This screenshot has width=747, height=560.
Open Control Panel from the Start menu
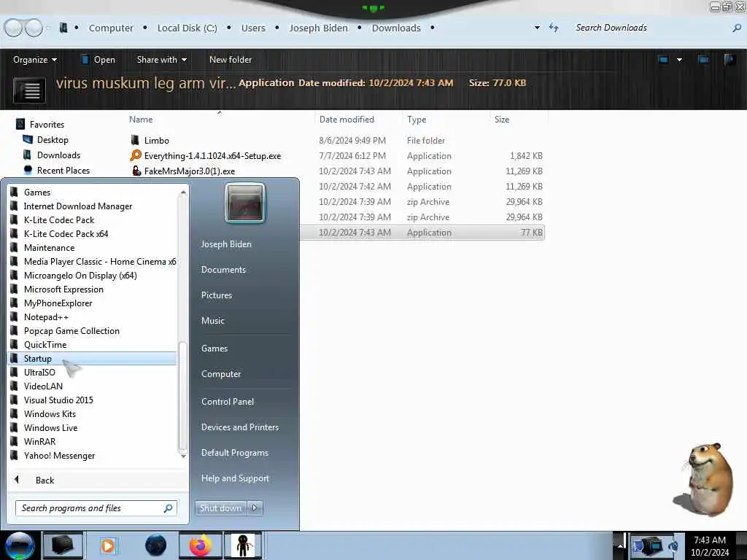pos(228,402)
